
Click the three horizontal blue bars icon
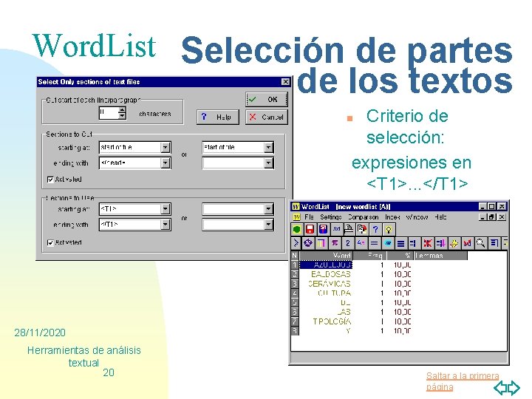pyautogui.click(x=400, y=243)
